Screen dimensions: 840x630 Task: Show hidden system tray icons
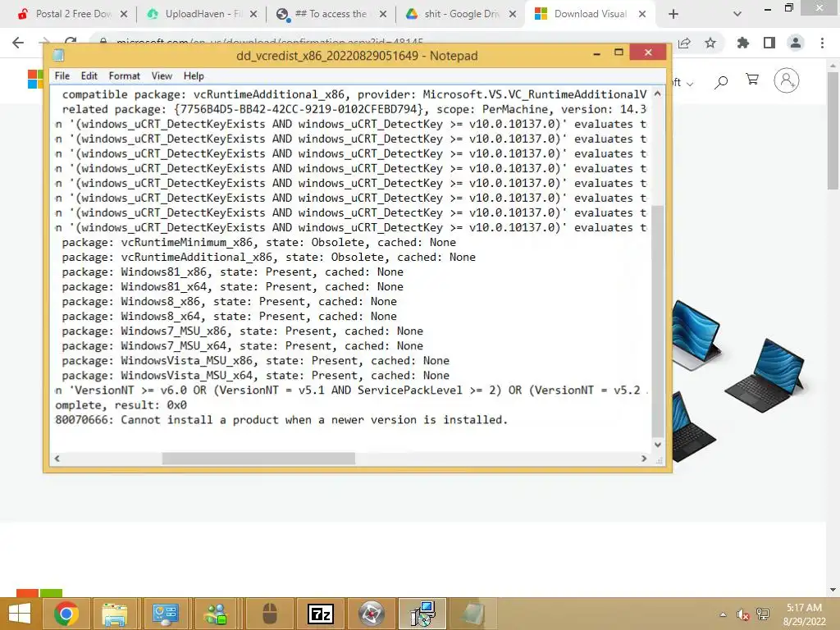point(724,614)
